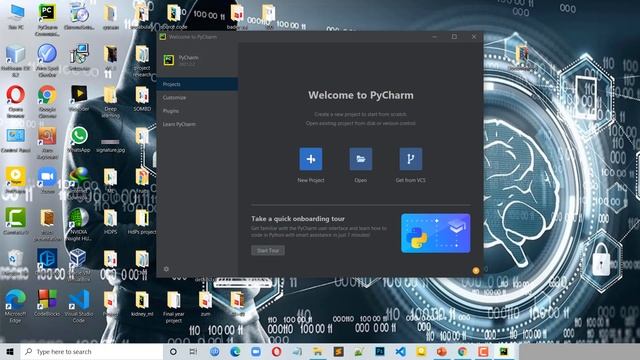Click the File Explorer taskbar icon

pos(318,351)
